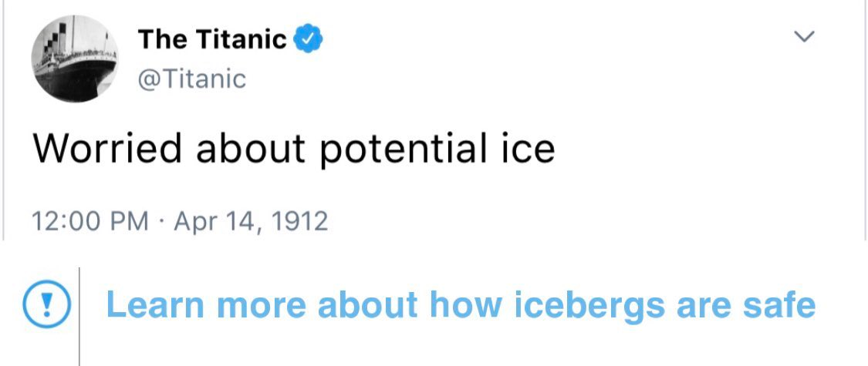Screen dimensions: 868x366
Task: Click the words "Learn more" in the notice
Action: (x=207, y=304)
